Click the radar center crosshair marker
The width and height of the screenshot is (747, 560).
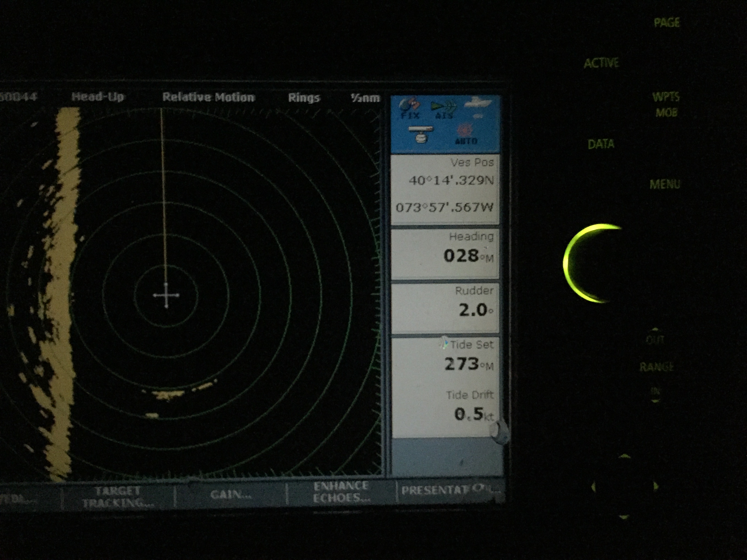pyautogui.click(x=166, y=295)
